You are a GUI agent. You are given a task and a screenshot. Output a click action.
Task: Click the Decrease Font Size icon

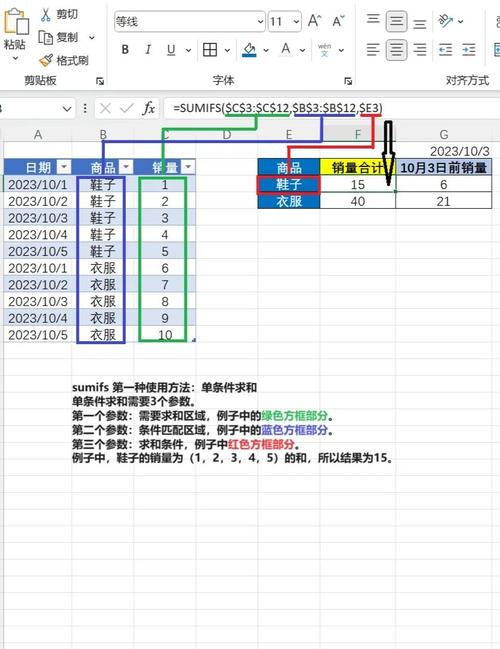tap(338, 21)
